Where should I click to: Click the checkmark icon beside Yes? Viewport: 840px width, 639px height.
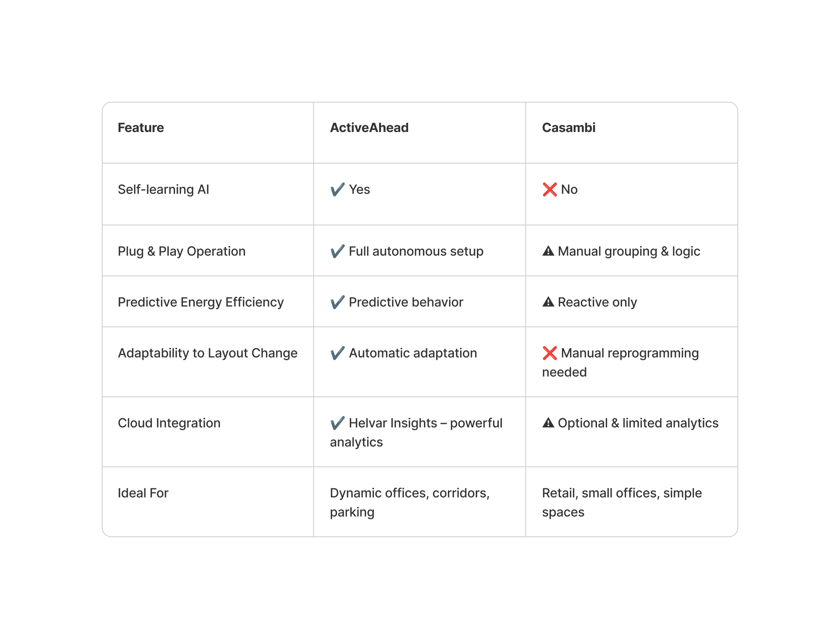(337, 189)
